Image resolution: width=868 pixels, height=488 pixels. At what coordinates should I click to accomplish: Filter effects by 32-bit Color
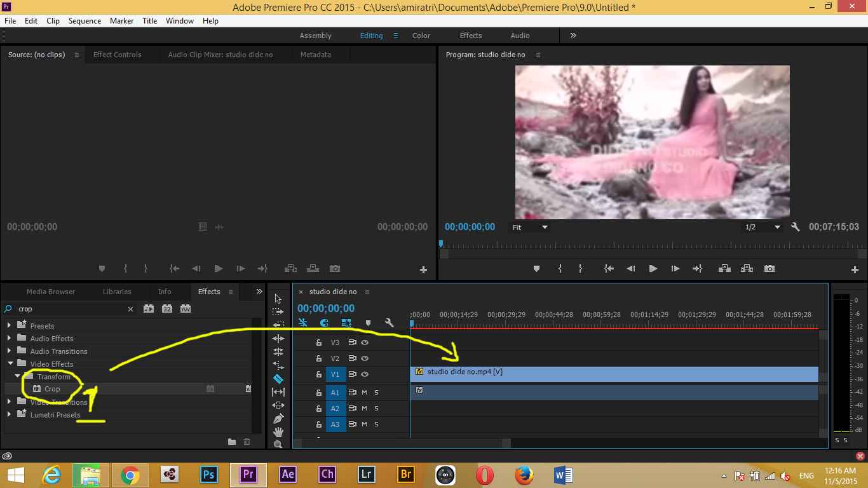[167, 309]
